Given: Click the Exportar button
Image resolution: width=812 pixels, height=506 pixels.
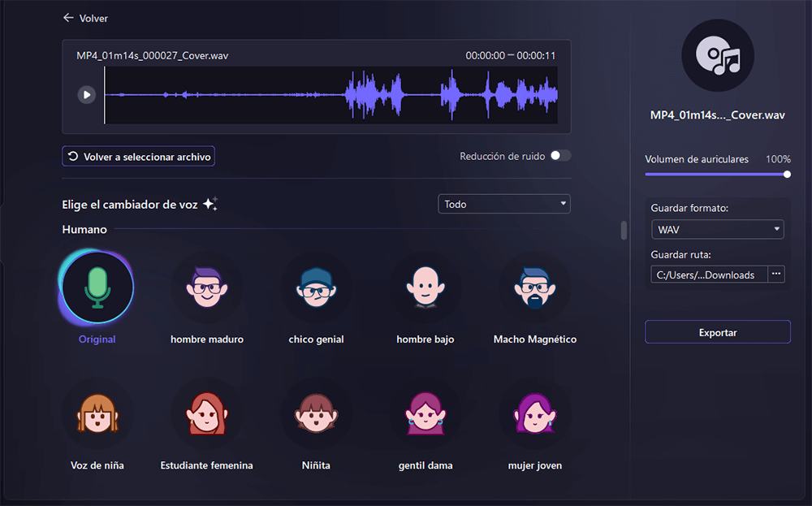Looking at the screenshot, I should pyautogui.click(x=717, y=332).
